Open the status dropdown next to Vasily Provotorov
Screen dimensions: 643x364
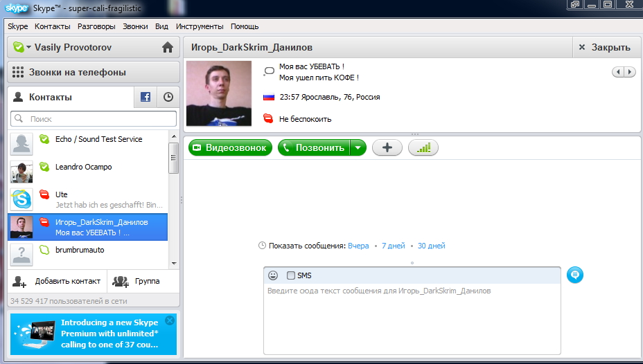(28, 48)
